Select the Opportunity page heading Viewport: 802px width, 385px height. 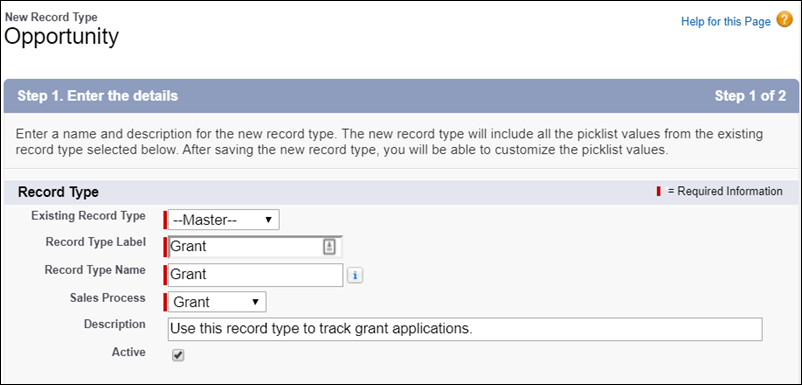click(61, 37)
